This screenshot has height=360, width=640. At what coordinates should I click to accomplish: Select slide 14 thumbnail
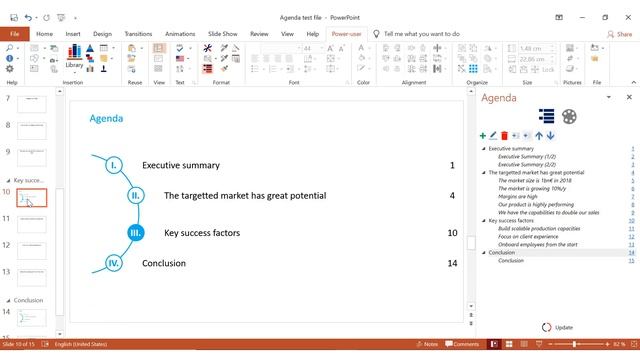[32, 318]
